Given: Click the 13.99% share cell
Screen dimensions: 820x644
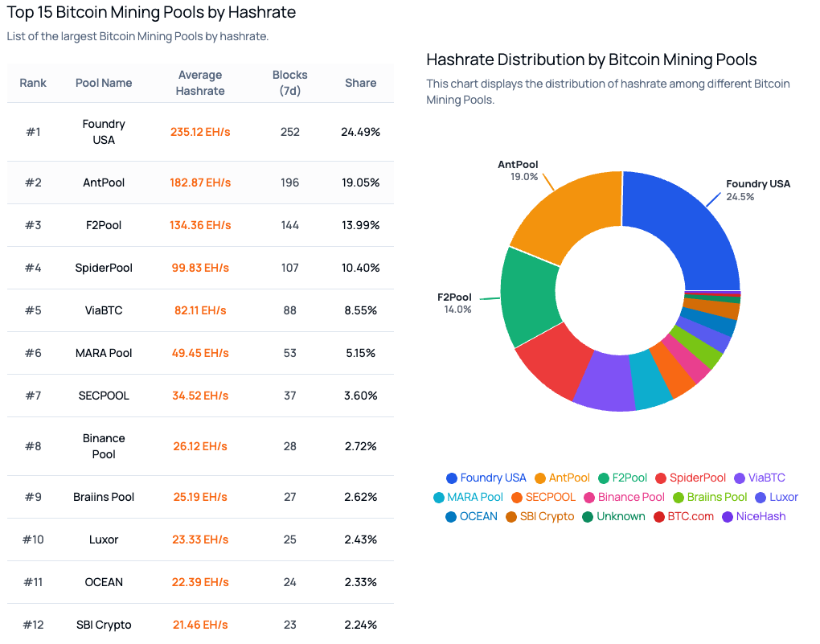Looking at the screenshot, I should point(360,225).
